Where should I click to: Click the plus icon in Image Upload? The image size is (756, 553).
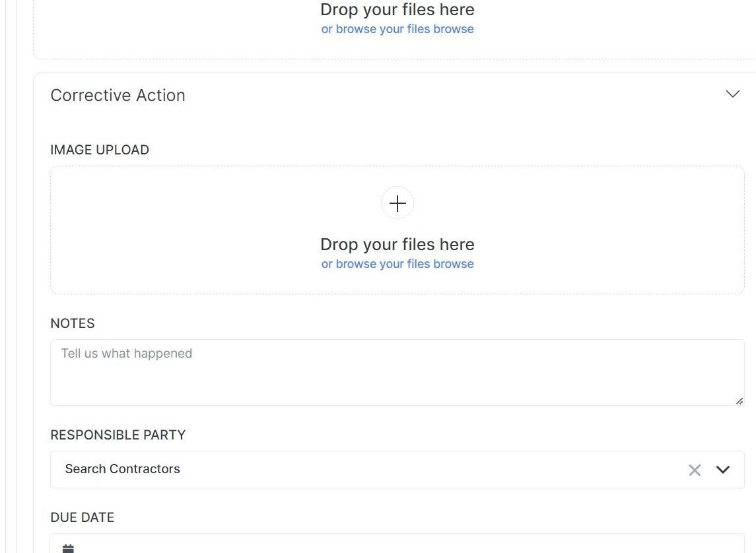(397, 203)
